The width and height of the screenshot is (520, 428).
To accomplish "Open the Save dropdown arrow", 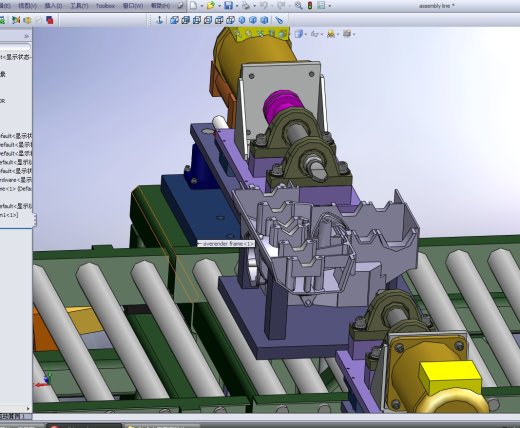I will (237, 6).
